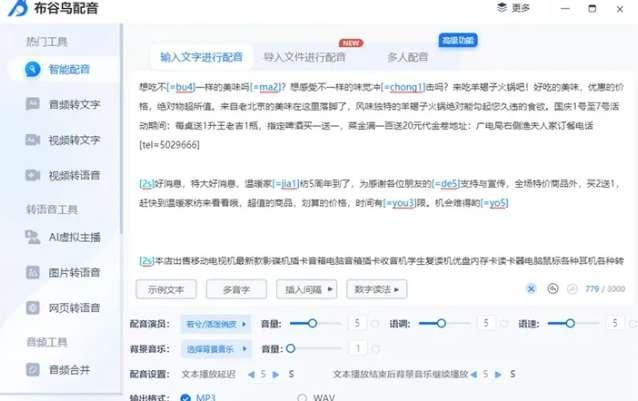Adjust the 配音演员 音量 slider handle
The width and height of the screenshot is (638, 401).
pyautogui.click(x=312, y=323)
